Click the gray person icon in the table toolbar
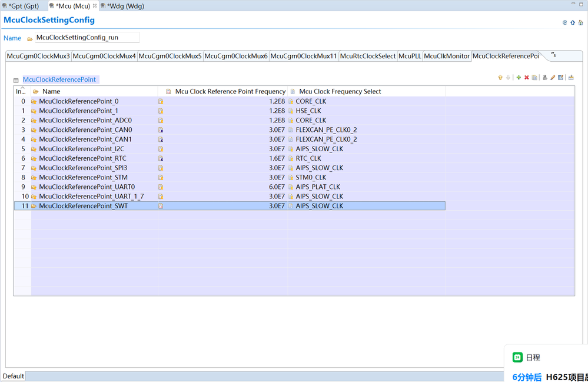Viewport: 588px width, 382px height. 545,78
